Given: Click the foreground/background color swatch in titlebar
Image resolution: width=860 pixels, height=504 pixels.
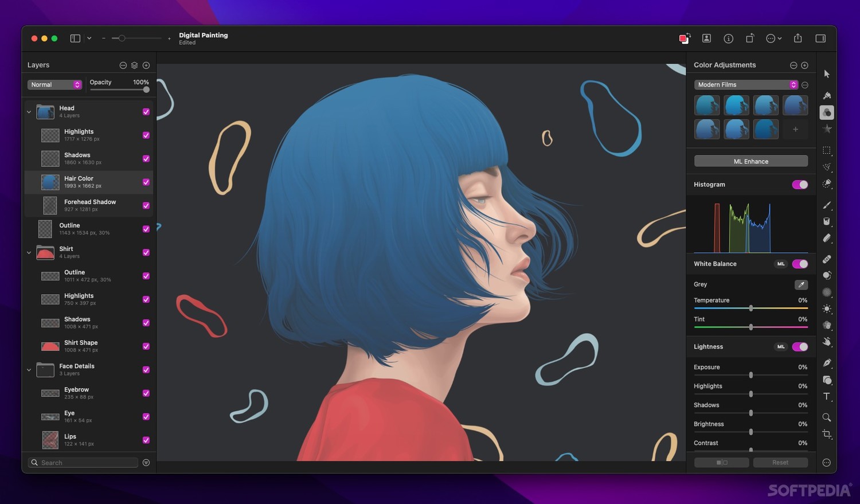Looking at the screenshot, I should point(684,38).
